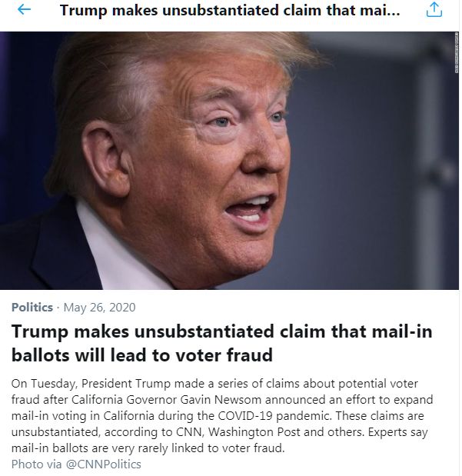
Task: Open the Politics category link
Action: (32, 308)
